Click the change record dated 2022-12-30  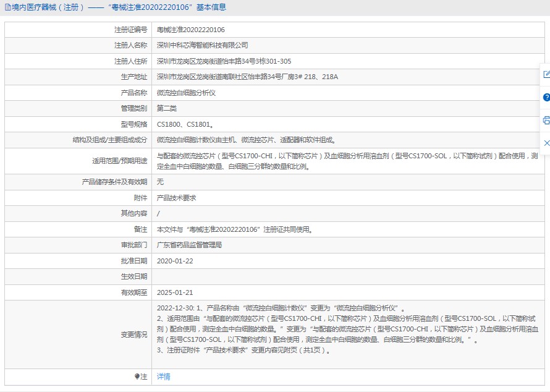coord(281,308)
